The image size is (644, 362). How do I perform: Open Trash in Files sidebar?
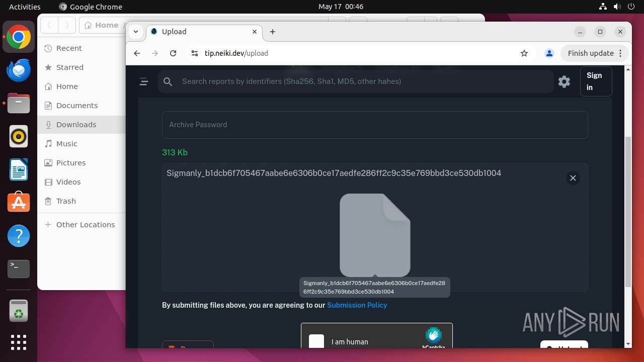(x=81, y=201)
